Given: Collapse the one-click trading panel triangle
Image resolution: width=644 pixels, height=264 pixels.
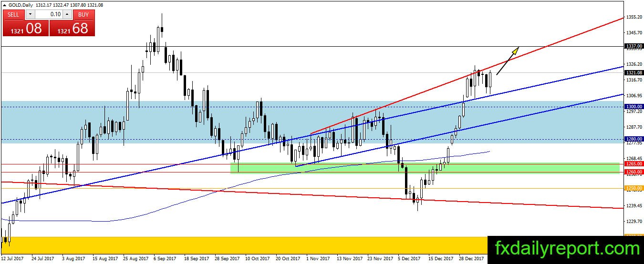Looking at the screenshot, I should coord(4,4).
